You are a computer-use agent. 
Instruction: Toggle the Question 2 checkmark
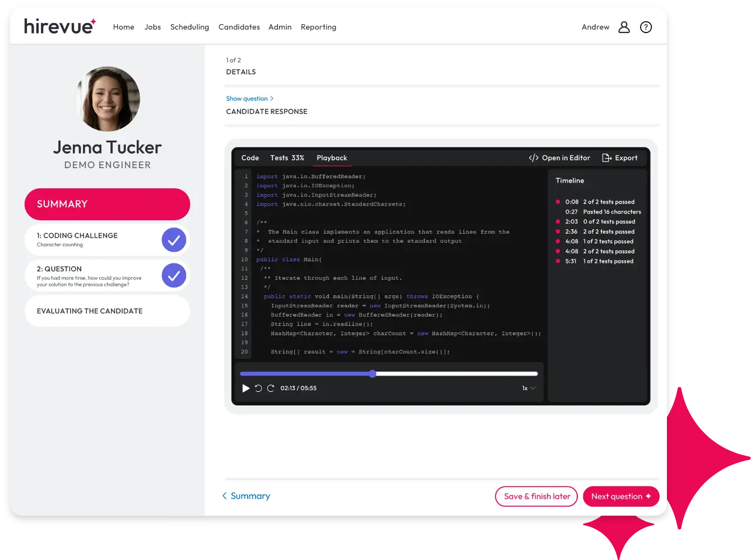[174, 275]
